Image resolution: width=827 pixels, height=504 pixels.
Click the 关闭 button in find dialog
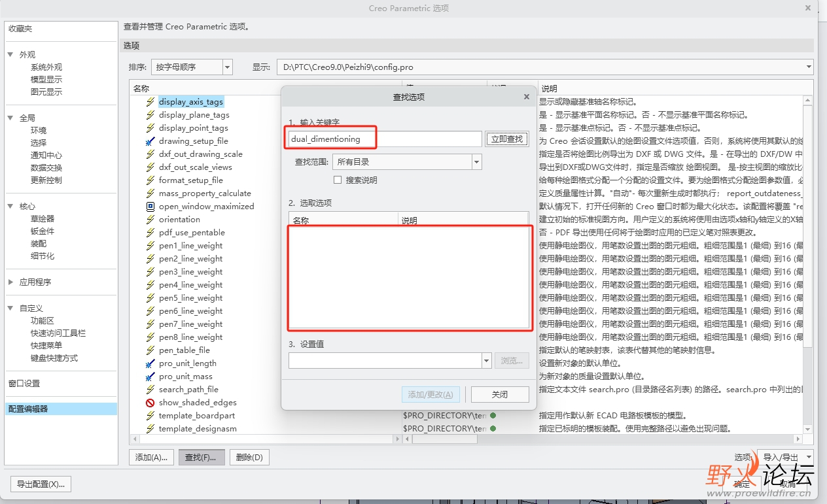(x=500, y=394)
